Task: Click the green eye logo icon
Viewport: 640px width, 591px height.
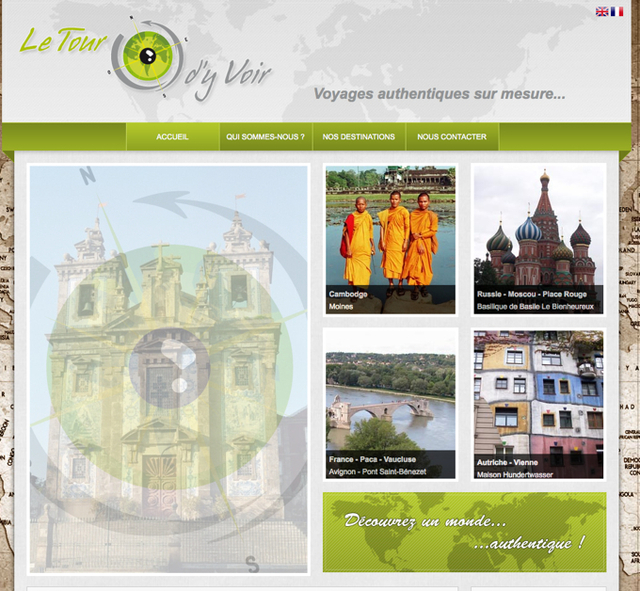Action: click(147, 55)
